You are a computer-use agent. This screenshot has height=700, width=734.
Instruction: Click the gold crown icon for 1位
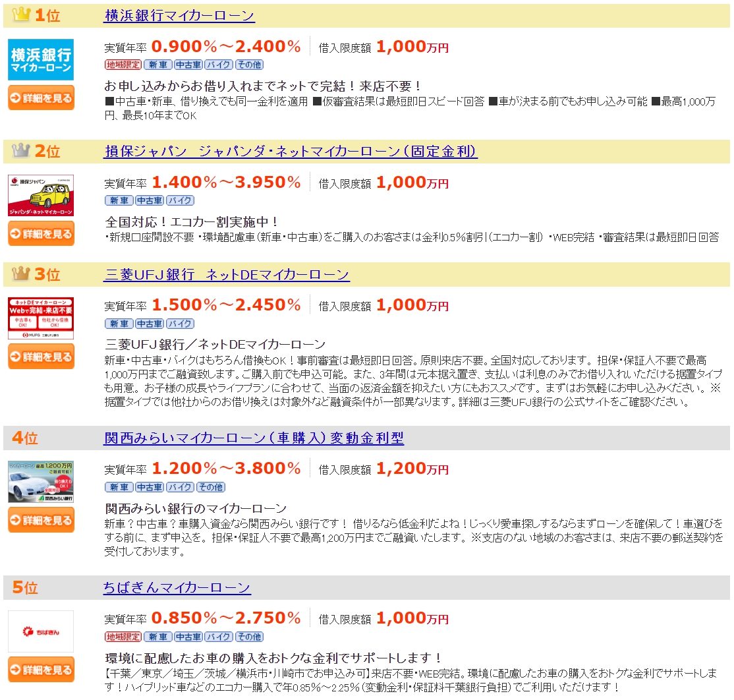(x=21, y=15)
